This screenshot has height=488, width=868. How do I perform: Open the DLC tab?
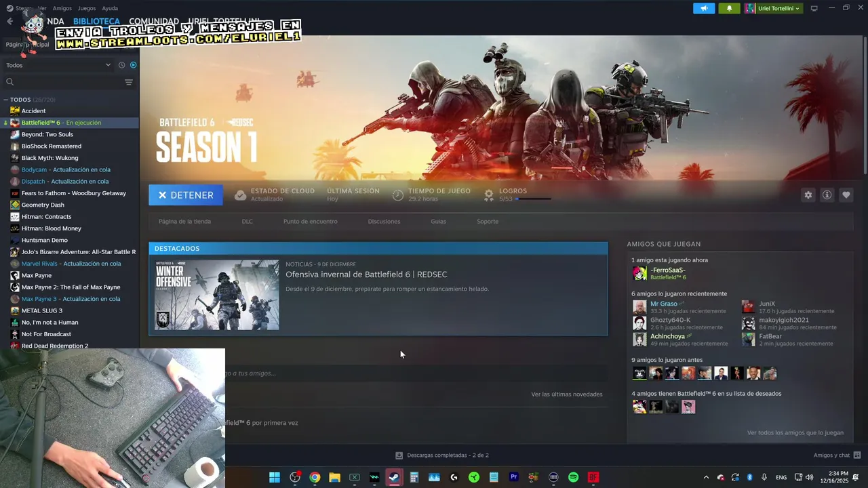248,222
